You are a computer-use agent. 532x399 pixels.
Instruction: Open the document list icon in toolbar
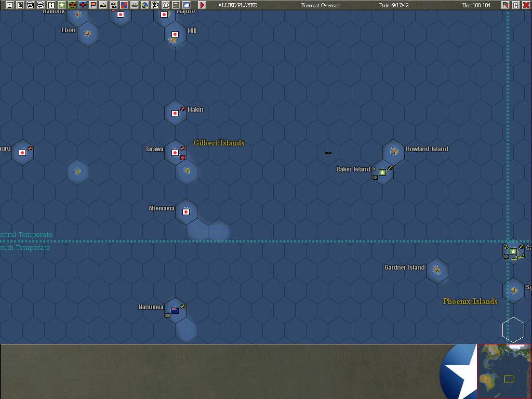20,5
